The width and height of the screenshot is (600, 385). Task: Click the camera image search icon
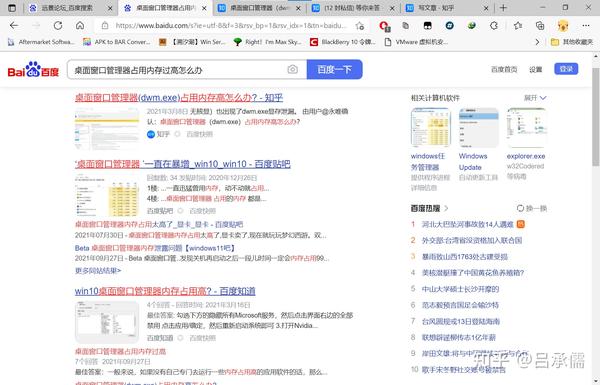[292, 69]
